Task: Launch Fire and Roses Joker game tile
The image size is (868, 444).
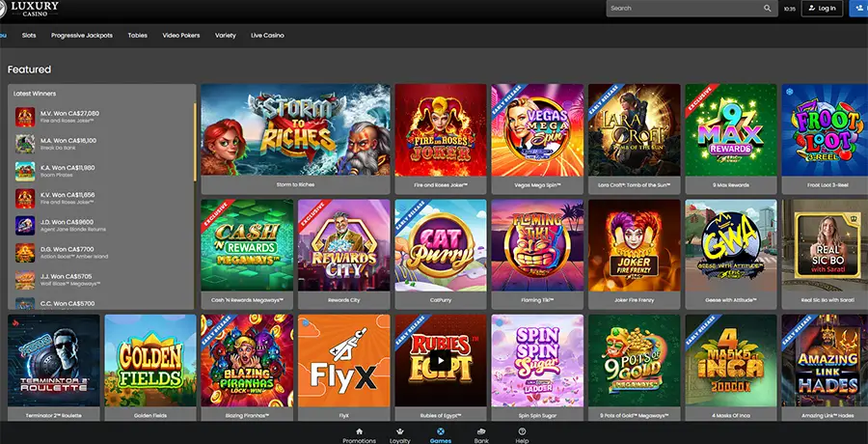Action: coord(441,129)
